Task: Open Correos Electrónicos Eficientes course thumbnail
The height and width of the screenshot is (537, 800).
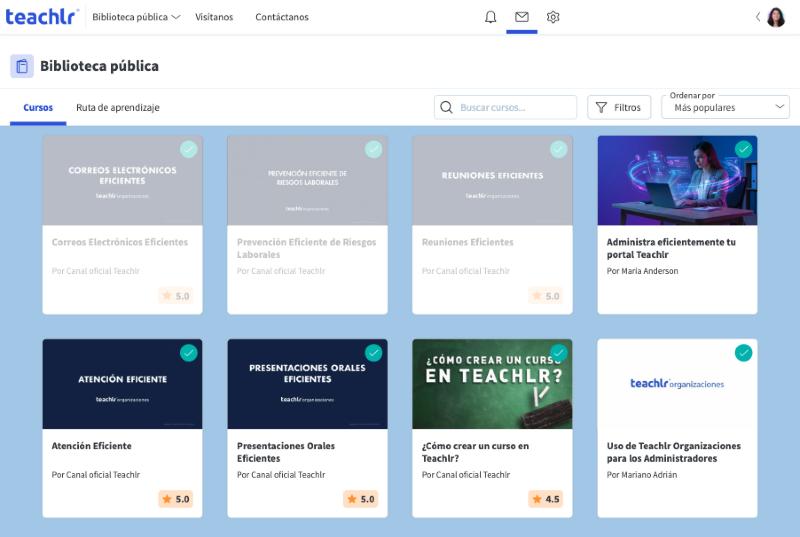Action: 122,181
